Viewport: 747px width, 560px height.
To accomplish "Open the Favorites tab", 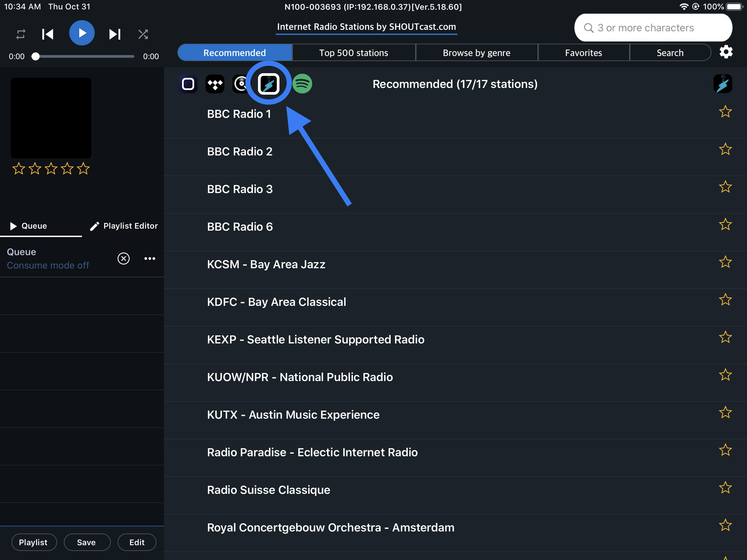I will (x=583, y=53).
